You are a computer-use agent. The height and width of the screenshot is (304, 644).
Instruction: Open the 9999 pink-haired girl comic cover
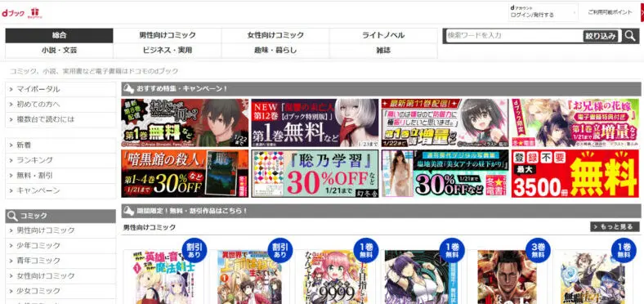336,277
